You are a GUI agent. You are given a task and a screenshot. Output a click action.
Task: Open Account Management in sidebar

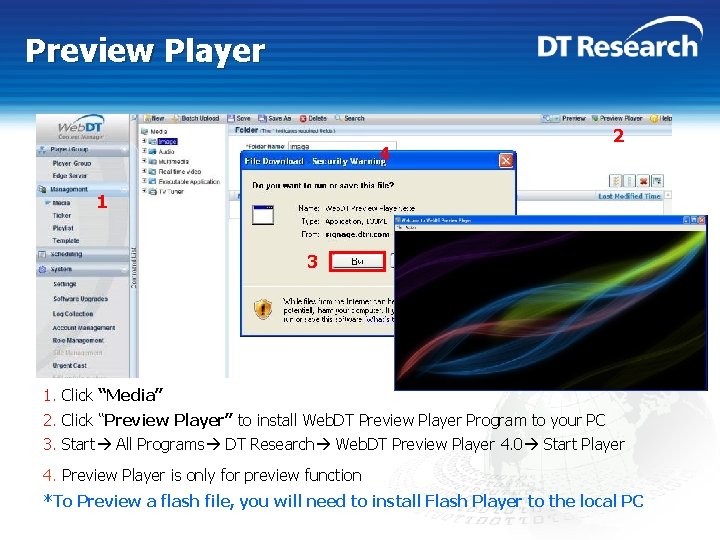(x=84, y=328)
